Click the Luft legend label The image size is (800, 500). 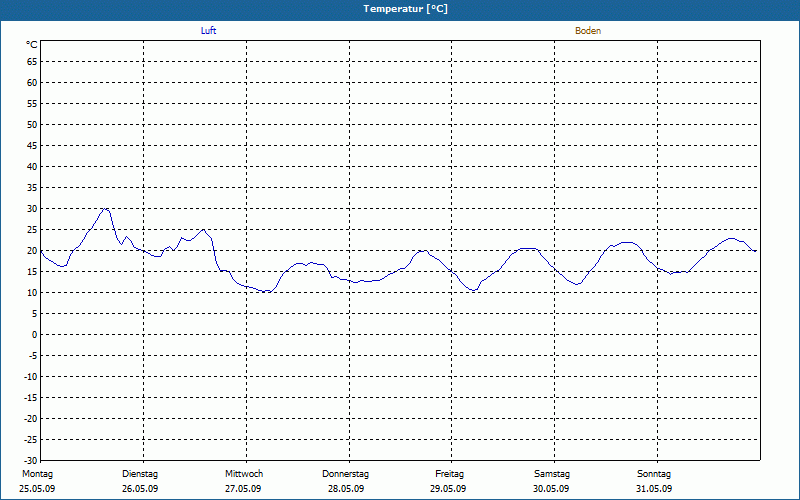pyautogui.click(x=208, y=31)
